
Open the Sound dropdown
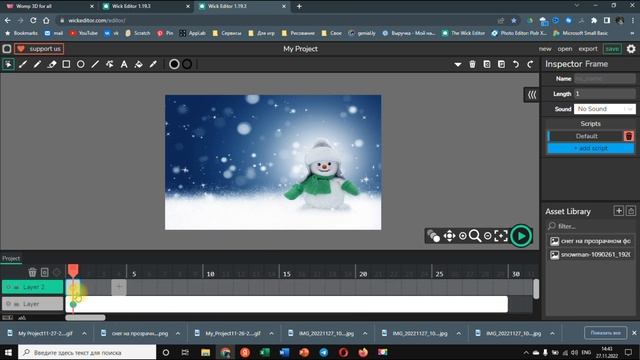pos(604,109)
